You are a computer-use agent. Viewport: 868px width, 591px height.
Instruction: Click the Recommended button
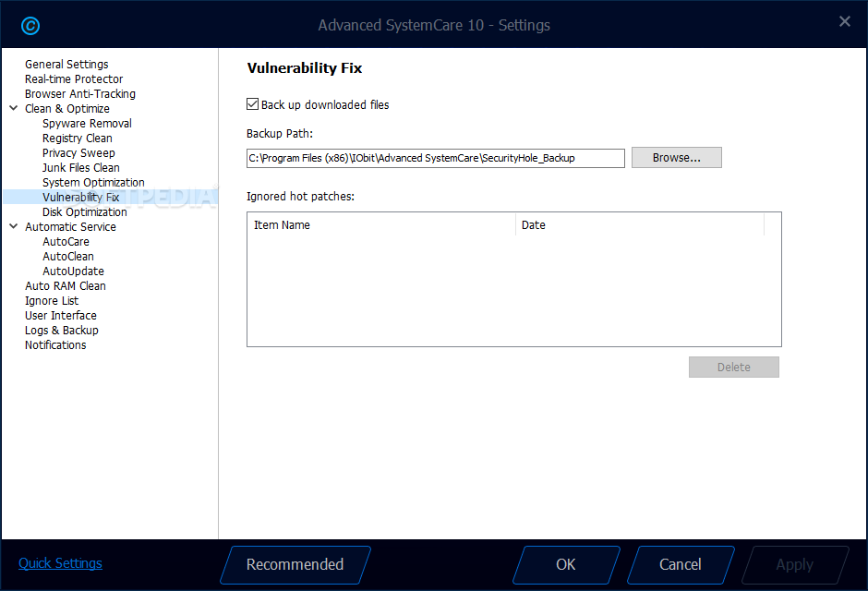point(295,564)
